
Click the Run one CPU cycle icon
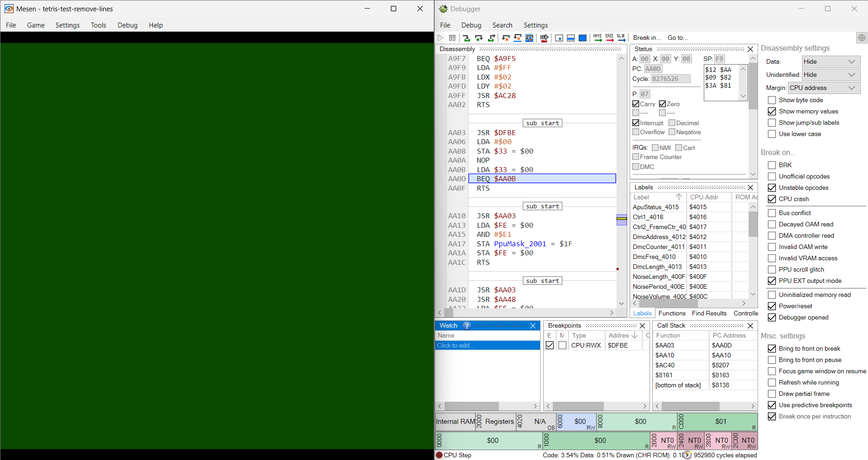pyautogui.click(x=544, y=38)
